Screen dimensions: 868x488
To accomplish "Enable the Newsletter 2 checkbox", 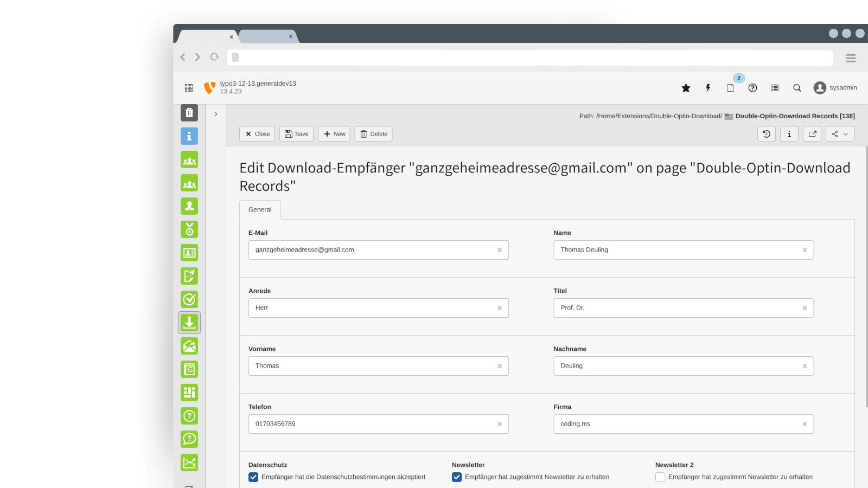I will [660, 477].
